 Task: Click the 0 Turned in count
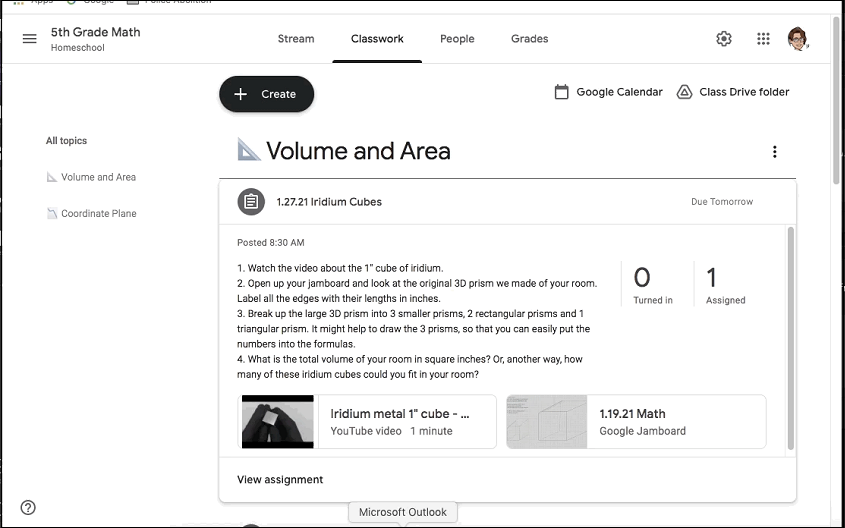653,284
